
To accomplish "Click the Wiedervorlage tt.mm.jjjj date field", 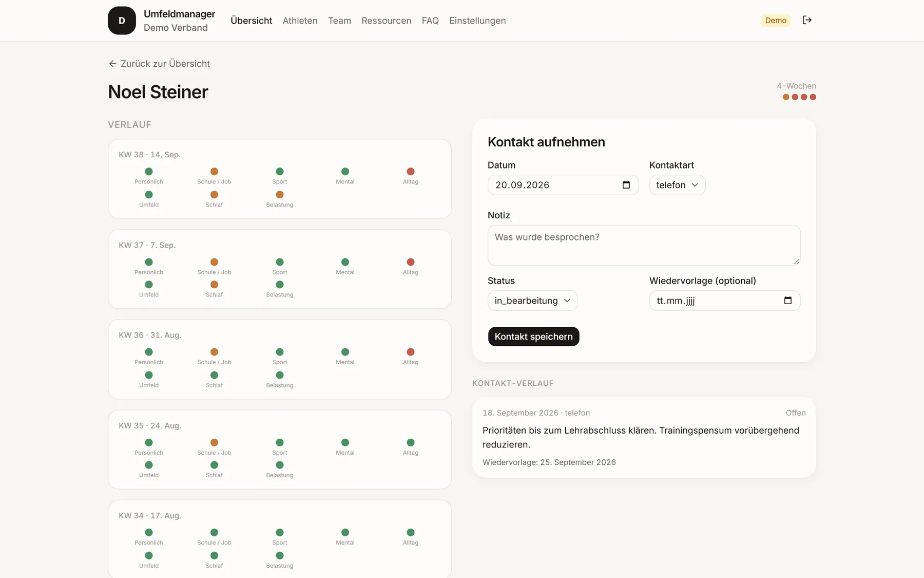I will (724, 301).
